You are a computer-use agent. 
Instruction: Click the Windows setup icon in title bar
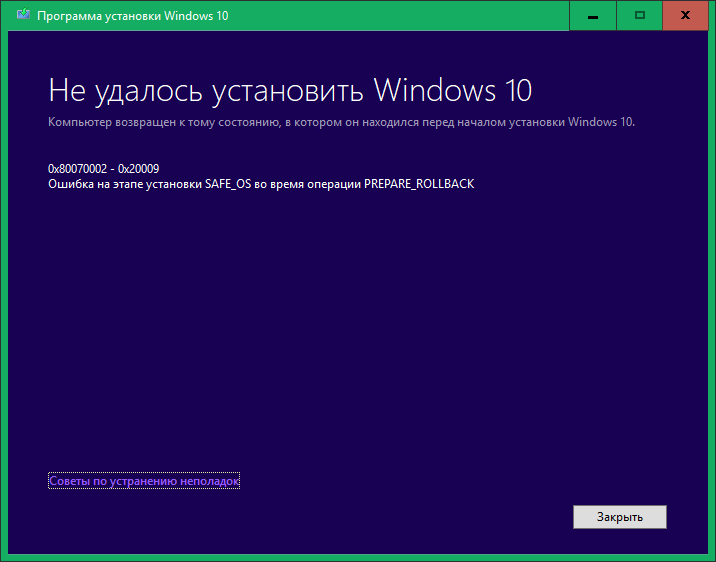coord(23,15)
